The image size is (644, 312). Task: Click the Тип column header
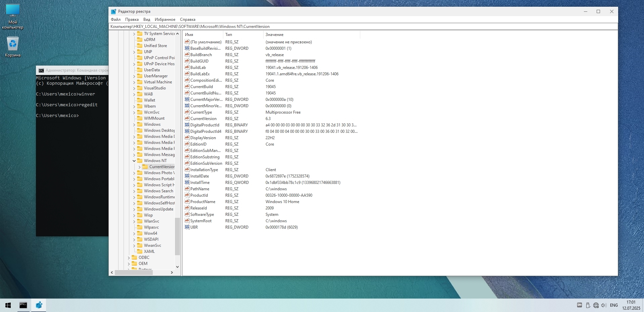pyautogui.click(x=243, y=35)
